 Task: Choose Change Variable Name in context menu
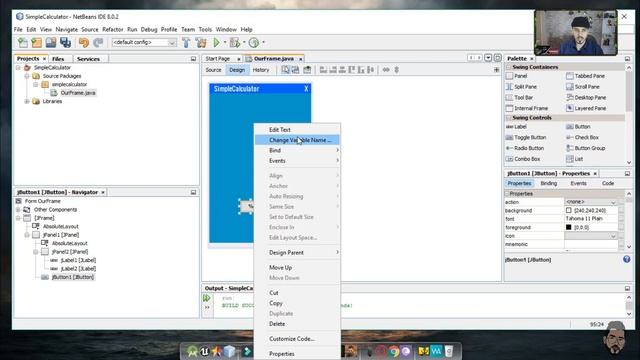[x=297, y=140]
